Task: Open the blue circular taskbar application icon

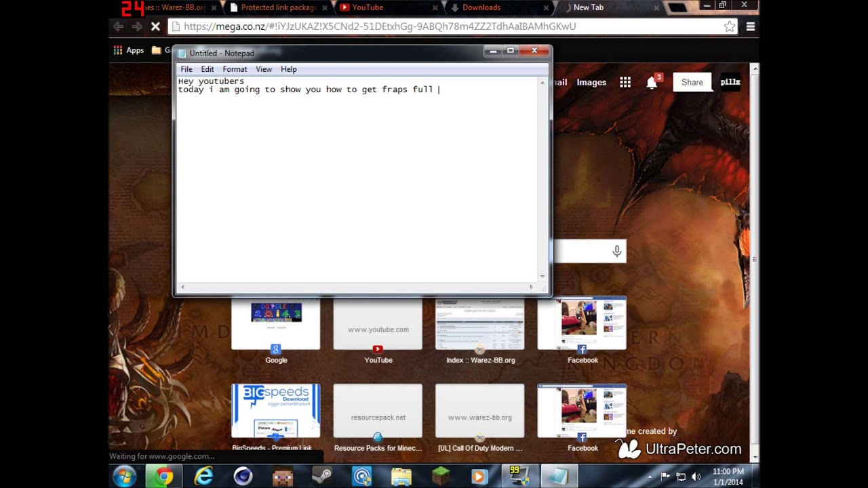Action: pos(361,476)
